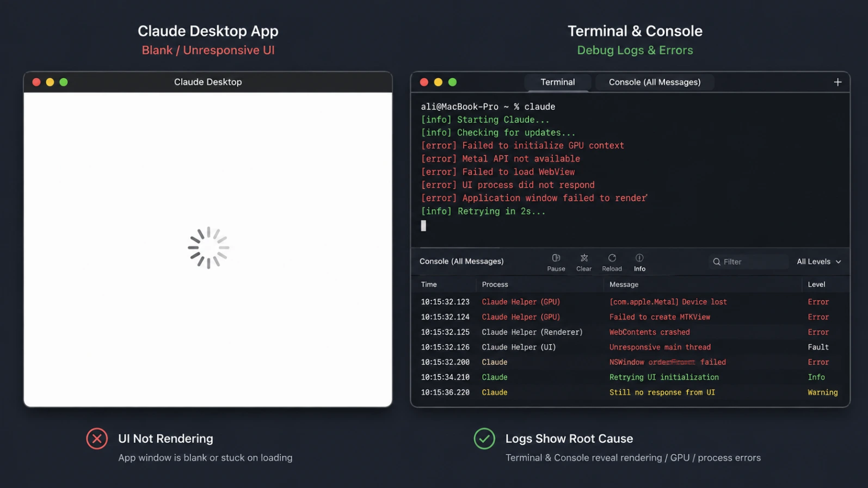Screen dimensions: 868x488
Task: Minimize the Claude Desktop window
Action: pos(50,82)
